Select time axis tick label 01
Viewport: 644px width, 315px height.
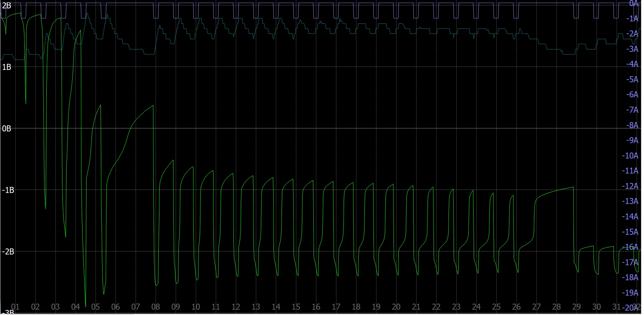tap(15, 307)
